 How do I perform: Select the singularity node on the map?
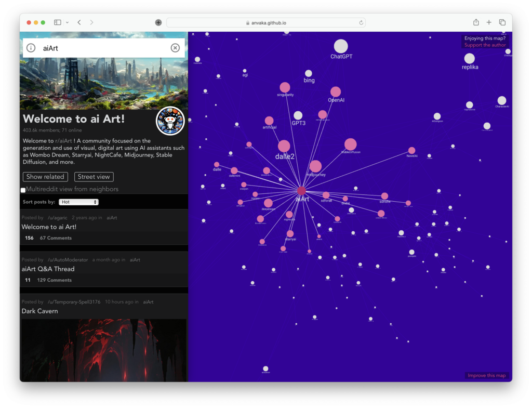coord(285,87)
